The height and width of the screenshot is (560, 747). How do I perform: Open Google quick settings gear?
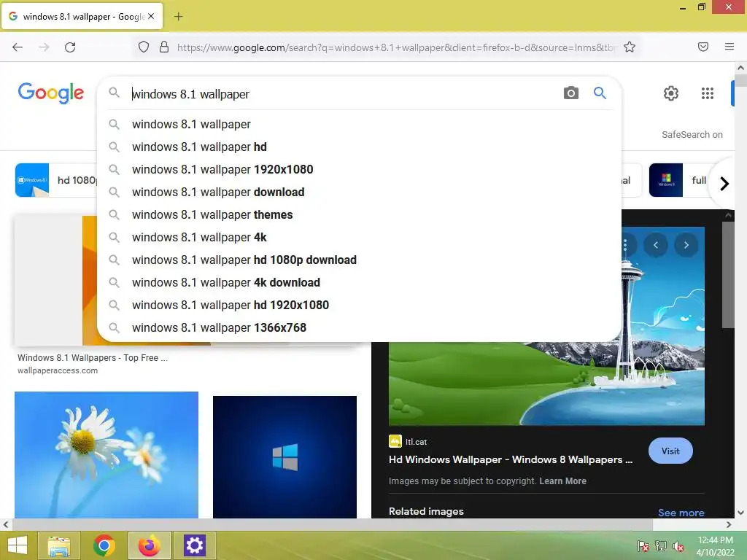click(671, 93)
